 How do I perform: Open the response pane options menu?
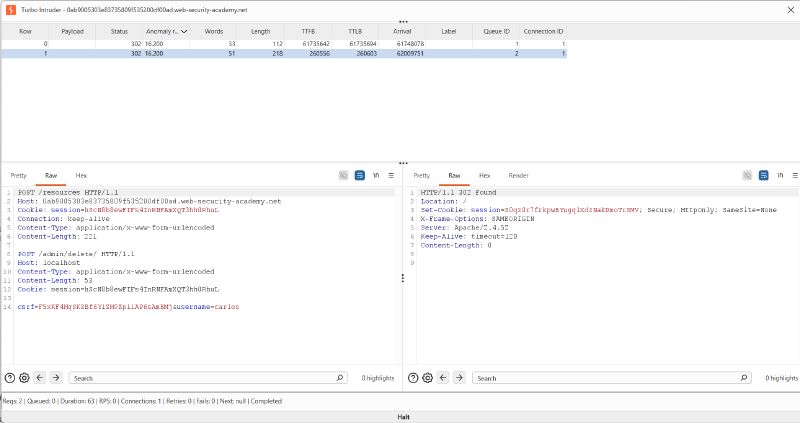pos(795,176)
